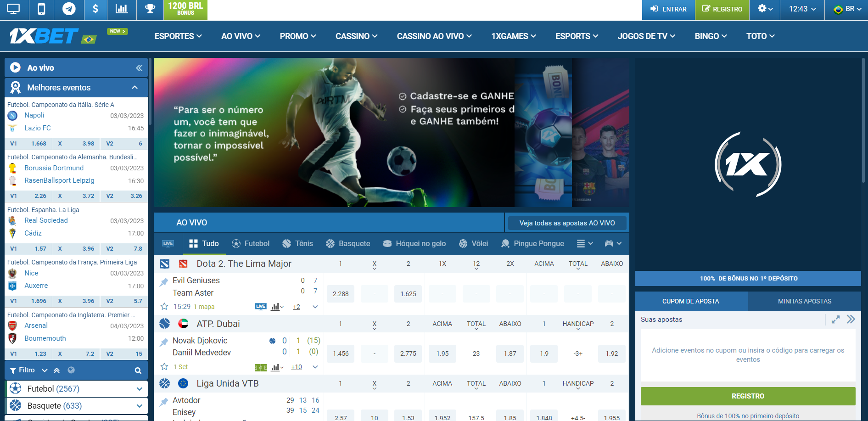Open the Filtro dropdown arrow
The image size is (868, 421).
45,370
